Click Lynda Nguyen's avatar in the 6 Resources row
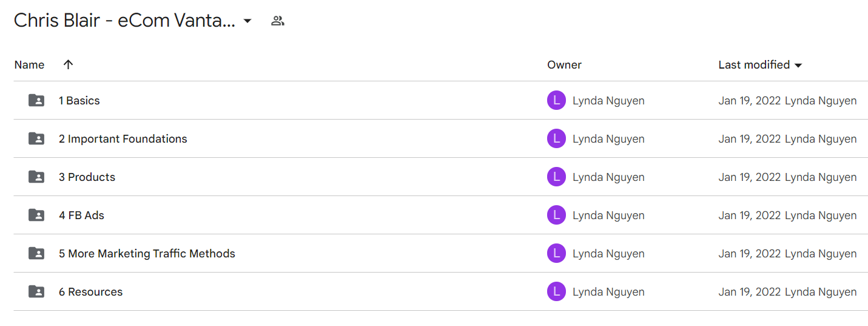Screen dimensions: 868x326 point(556,292)
